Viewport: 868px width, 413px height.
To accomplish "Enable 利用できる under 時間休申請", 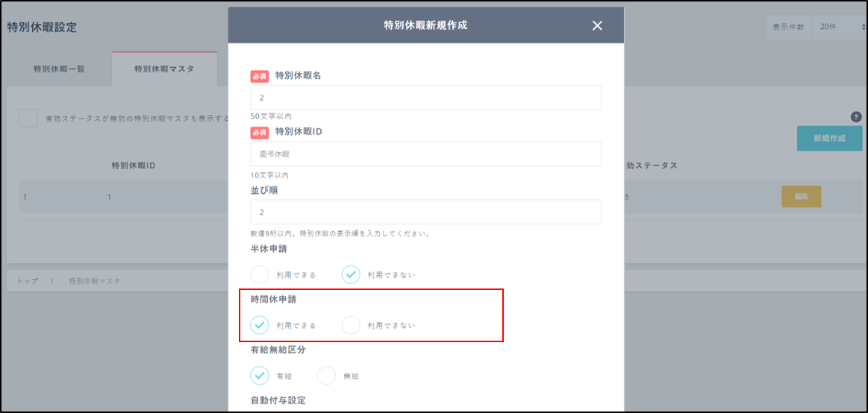I will pos(260,325).
